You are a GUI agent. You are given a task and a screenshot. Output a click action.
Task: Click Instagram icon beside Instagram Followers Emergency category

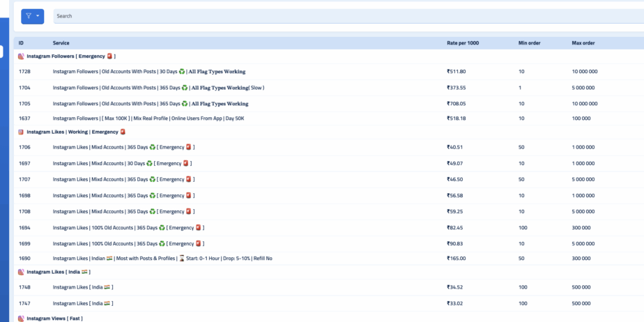click(21, 56)
